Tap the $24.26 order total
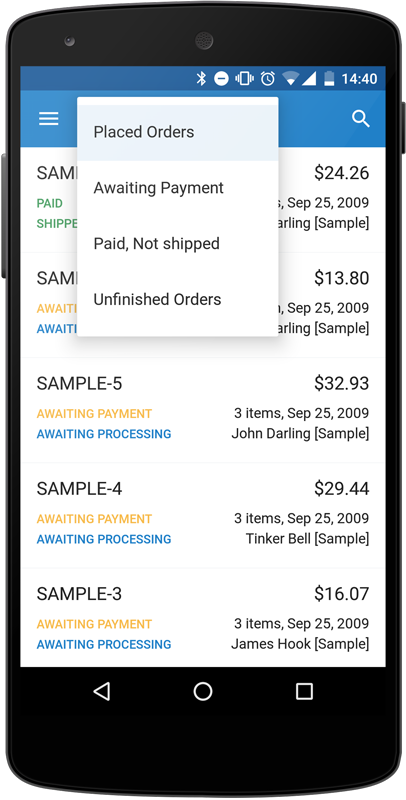The image size is (406, 800). click(341, 173)
